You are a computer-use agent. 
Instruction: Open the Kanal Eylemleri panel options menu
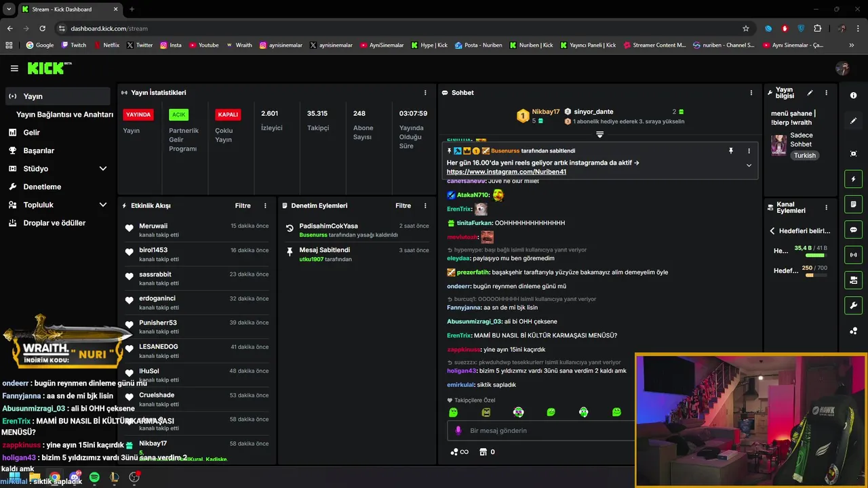[826, 207]
